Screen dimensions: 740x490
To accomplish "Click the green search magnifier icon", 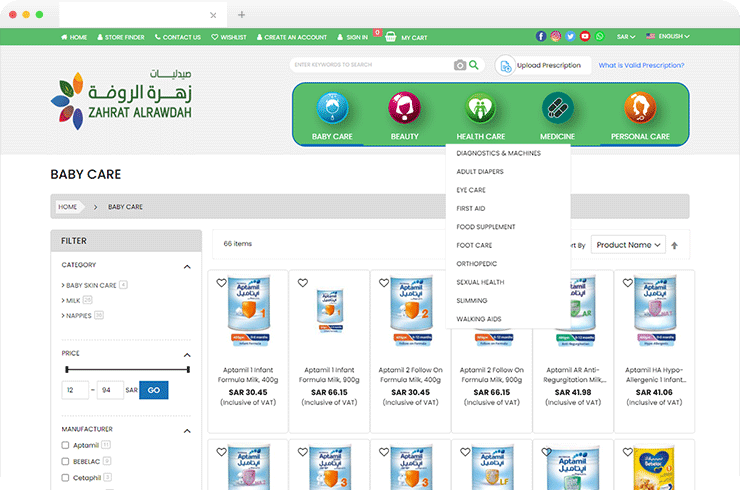I will tap(474, 65).
